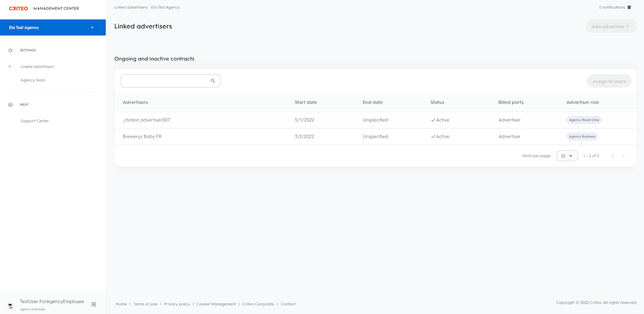This screenshot has width=644, height=314.
Task: Click the logout icon beside user name
Action: [94, 304]
